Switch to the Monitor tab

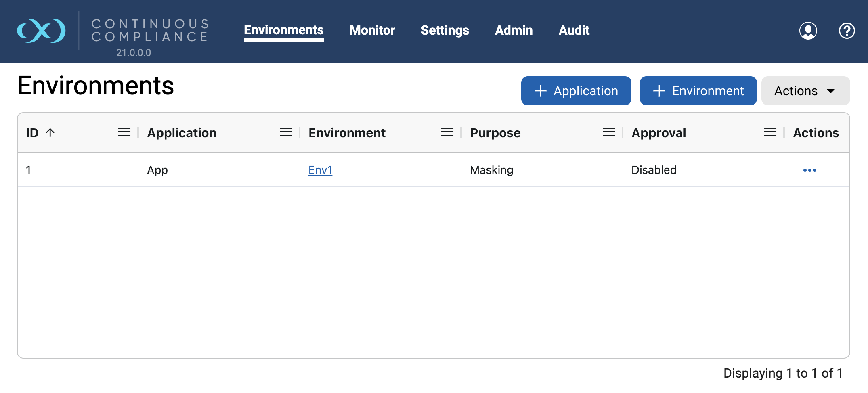(372, 30)
